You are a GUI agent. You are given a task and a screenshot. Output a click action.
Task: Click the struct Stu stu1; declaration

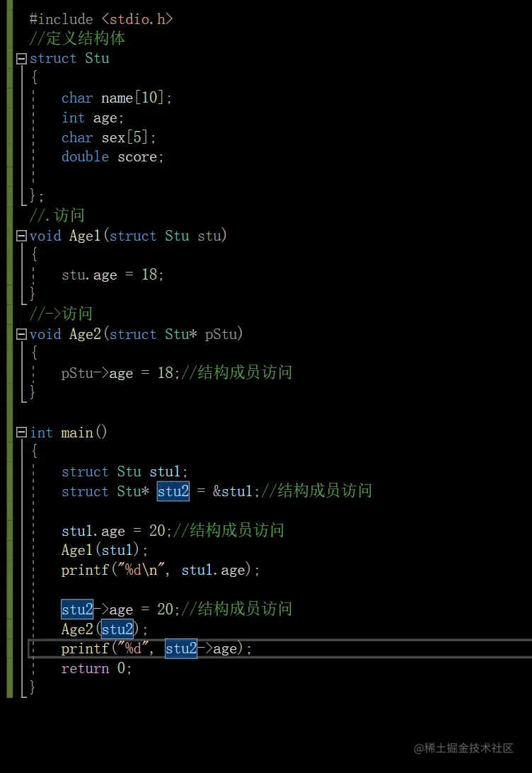(x=125, y=471)
